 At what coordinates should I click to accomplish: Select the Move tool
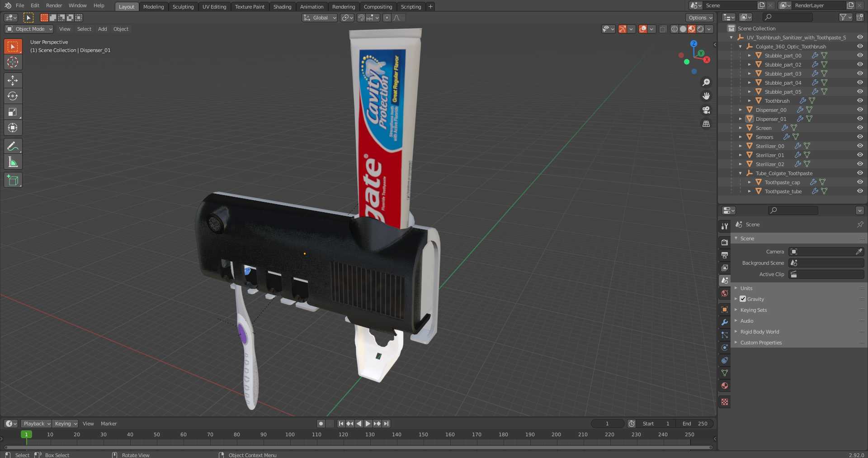(x=13, y=81)
